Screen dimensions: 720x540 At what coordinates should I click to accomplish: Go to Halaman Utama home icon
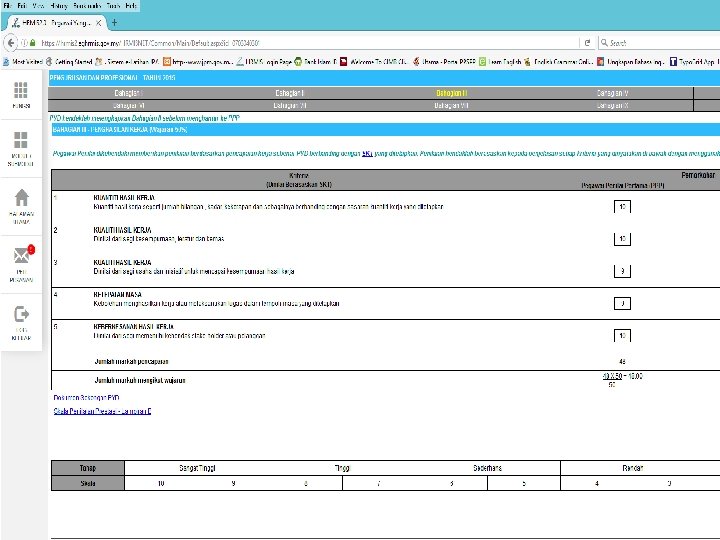coord(21,197)
